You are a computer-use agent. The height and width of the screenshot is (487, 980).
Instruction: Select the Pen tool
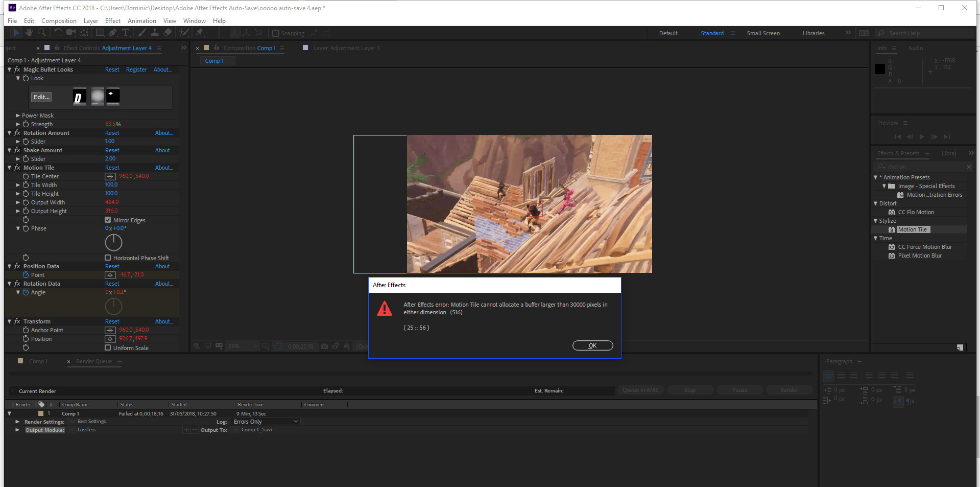113,33
